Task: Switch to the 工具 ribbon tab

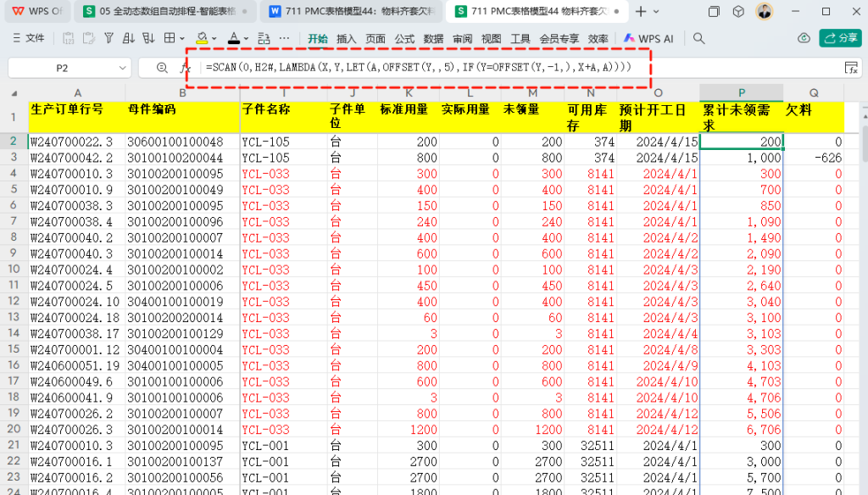Action: coord(520,39)
